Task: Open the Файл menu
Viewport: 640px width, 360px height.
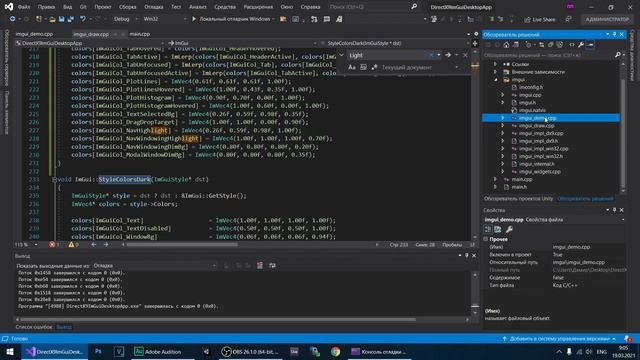Action: [x=24, y=7]
